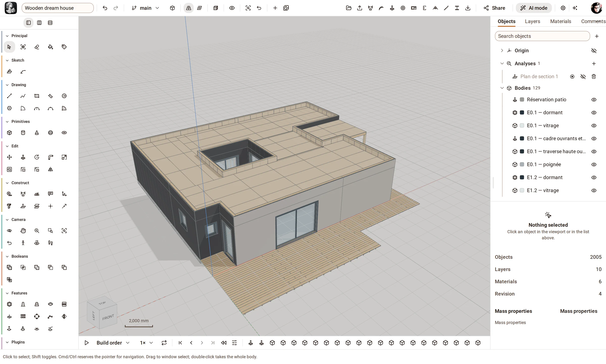Click the Open folder icon in toolbar
This screenshot has height=364, width=606.
point(349,8)
